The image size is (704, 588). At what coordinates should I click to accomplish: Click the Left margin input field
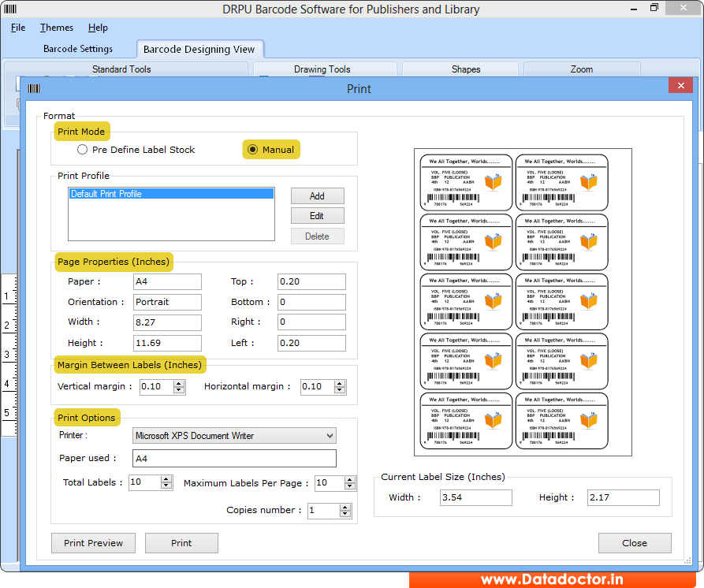(x=311, y=343)
